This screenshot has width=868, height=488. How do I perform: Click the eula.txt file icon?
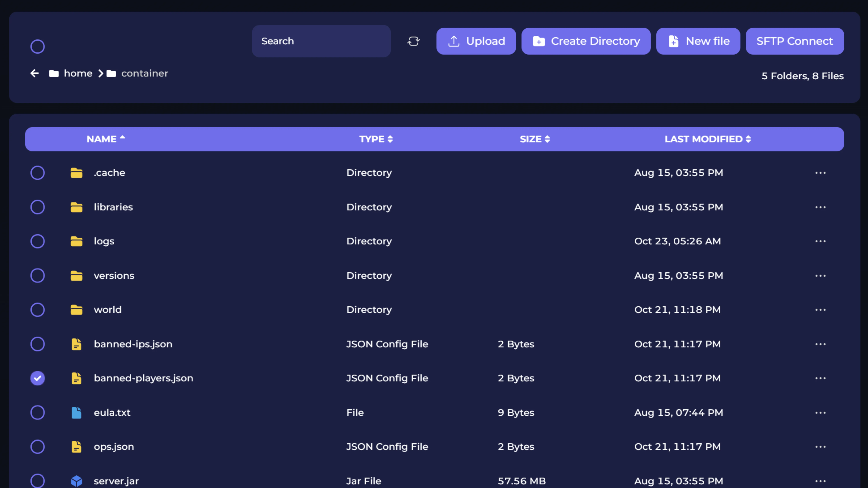click(x=77, y=412)
